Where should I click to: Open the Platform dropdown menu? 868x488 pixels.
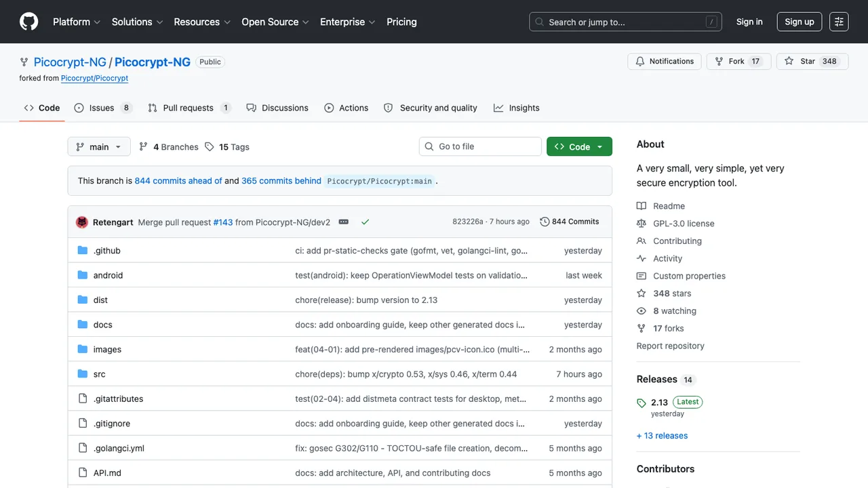tap(77, 22)
